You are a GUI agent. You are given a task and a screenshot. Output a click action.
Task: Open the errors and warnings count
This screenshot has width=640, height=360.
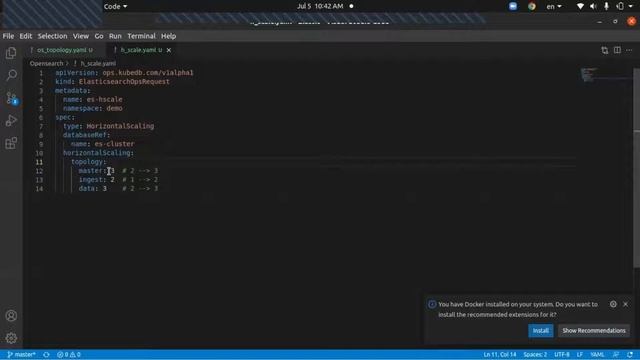point(69,355)
